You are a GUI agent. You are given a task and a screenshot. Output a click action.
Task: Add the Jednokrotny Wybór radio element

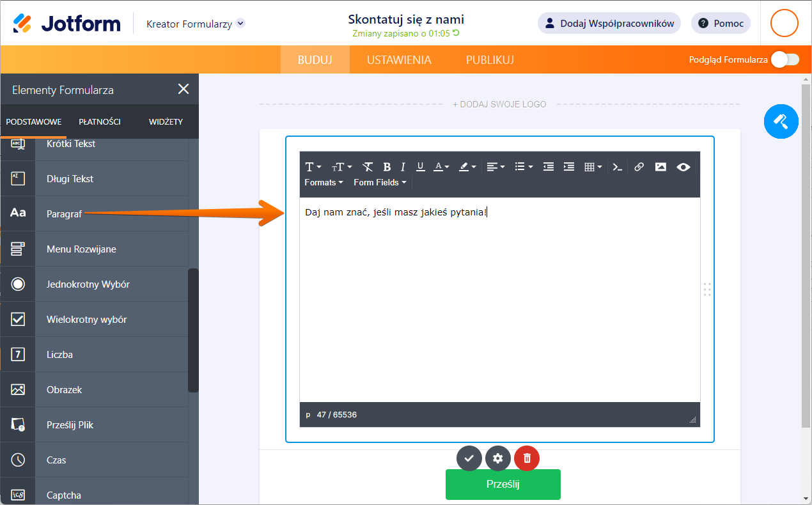pyautogui.click(x=95, y=284)
